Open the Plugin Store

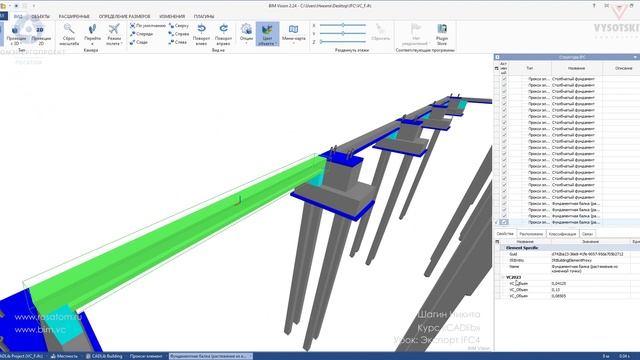[442, 34]
